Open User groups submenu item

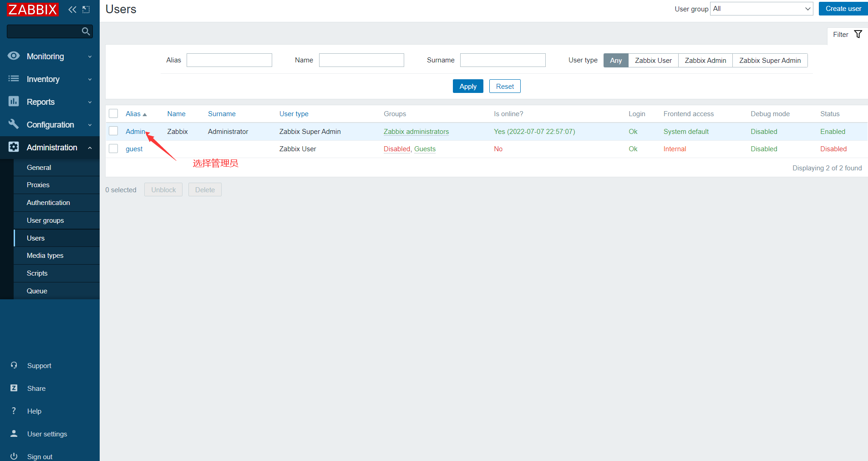tap(56, 220)
